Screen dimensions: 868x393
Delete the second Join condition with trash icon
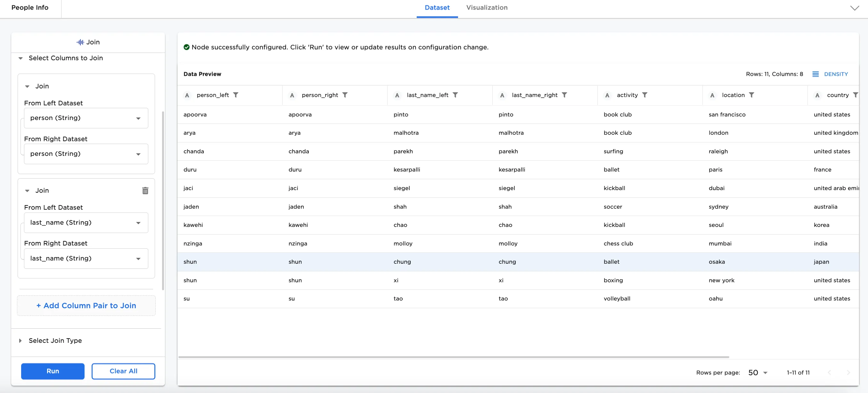[145, 190]
